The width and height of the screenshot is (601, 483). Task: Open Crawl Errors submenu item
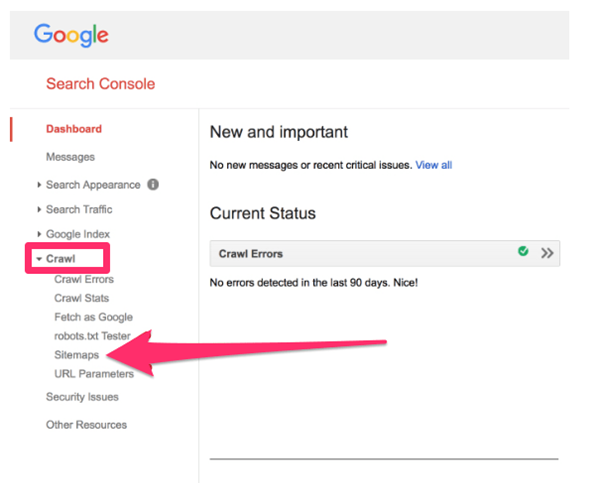tap(84, 279)
